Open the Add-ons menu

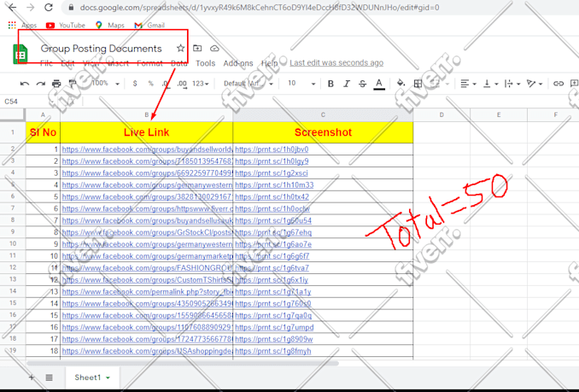coord(238,63)
